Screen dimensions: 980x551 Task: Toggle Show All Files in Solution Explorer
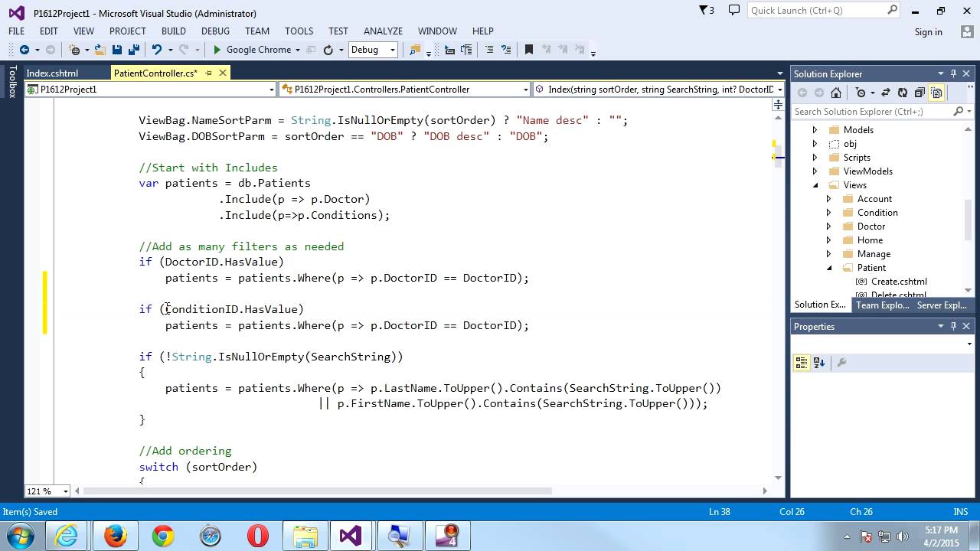936,93
